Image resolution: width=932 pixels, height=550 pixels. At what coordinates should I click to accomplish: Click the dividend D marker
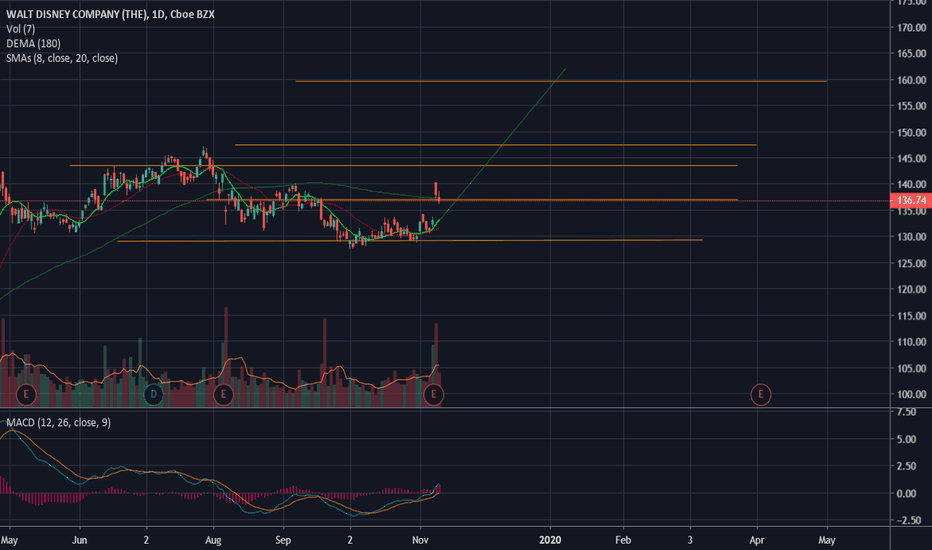pyautogui.click(x=153, y=394)
